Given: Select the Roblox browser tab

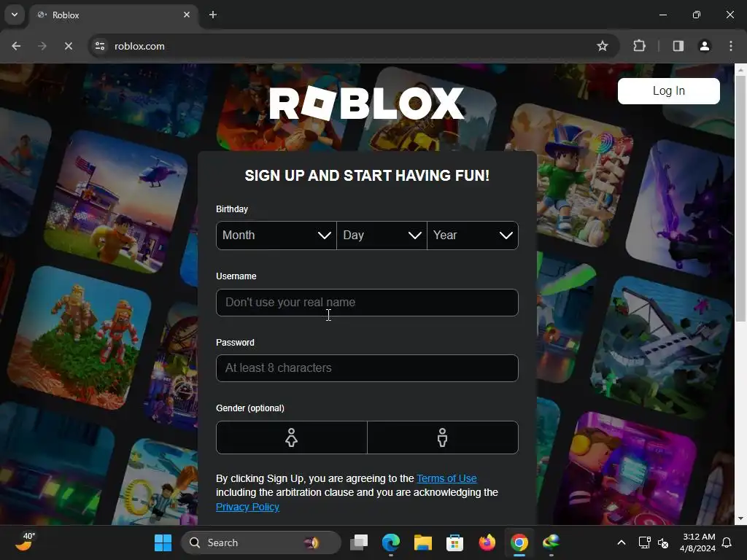Looking at the screenshot, I should click(x=115, y=15).
